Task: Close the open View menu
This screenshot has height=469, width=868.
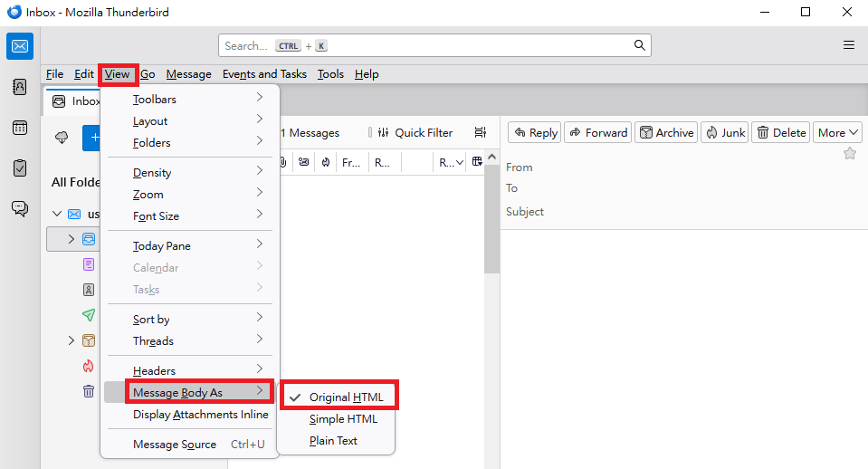Action: (118, 74)
